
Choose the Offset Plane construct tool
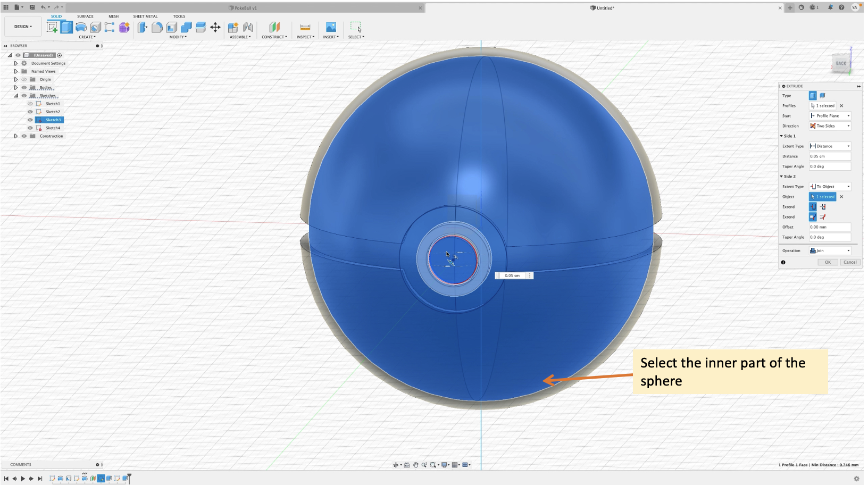coord(274,27)
